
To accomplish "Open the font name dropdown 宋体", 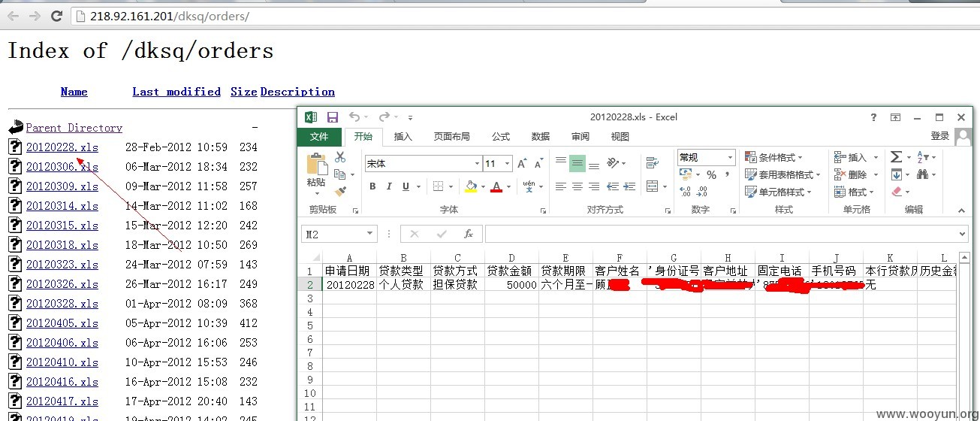I will click(423, 163).
